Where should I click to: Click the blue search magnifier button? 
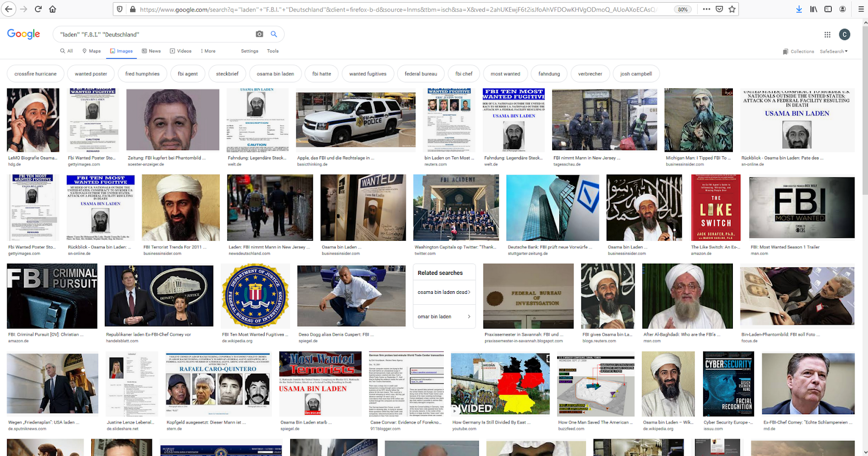coord(274,34)
